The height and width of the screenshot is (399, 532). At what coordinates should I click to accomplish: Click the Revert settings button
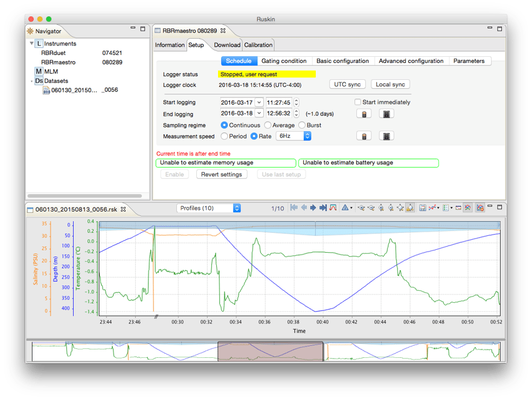(x=222, y=174)
